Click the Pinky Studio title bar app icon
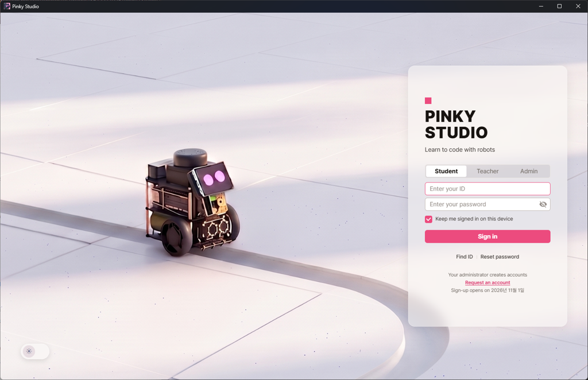This screenshot has height=380, width=588. (x=7, y=6)
